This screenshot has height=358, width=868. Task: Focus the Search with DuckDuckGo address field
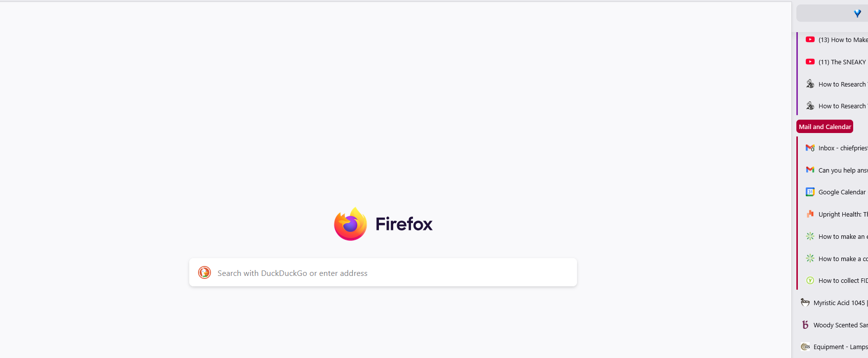(383, 272)
